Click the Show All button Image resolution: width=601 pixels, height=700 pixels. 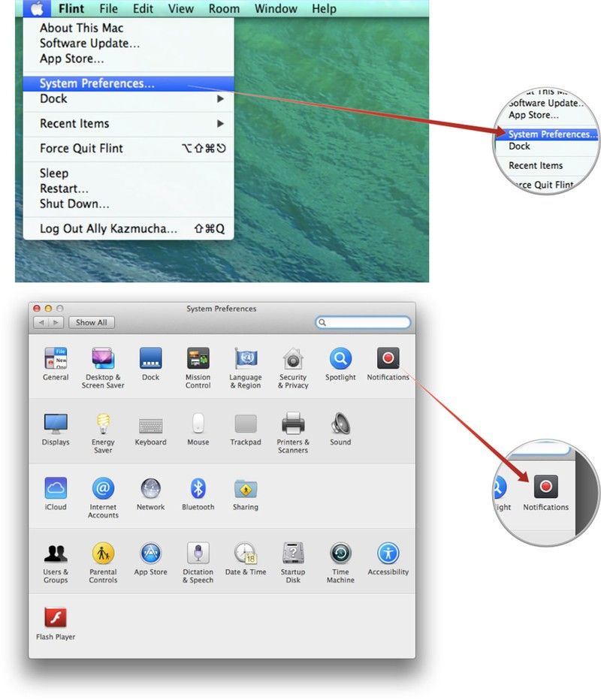click(92, 322)
